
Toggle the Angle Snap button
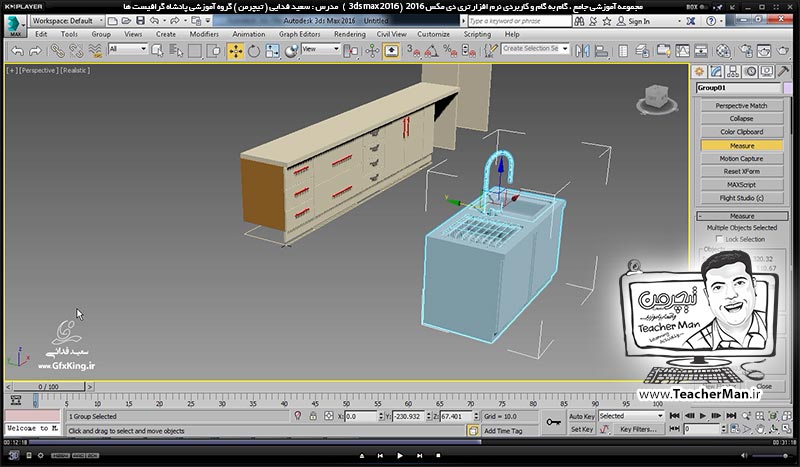click(x=431, y=51)
